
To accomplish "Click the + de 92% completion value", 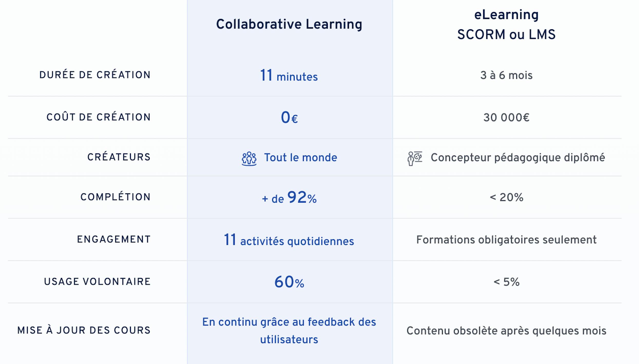I will tap(289, 198).
